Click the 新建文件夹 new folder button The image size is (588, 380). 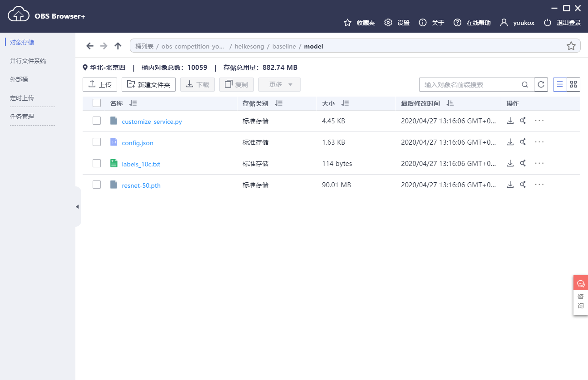pos(148,84)
